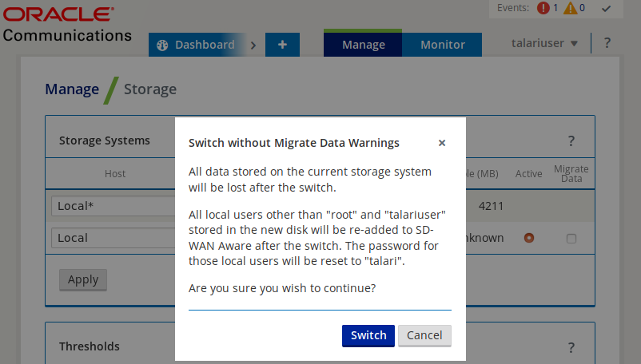The width and height of the screenshot is (641, 364).
Task: Click the chevron arrow after Dashboard
Action: coord(253,45)
